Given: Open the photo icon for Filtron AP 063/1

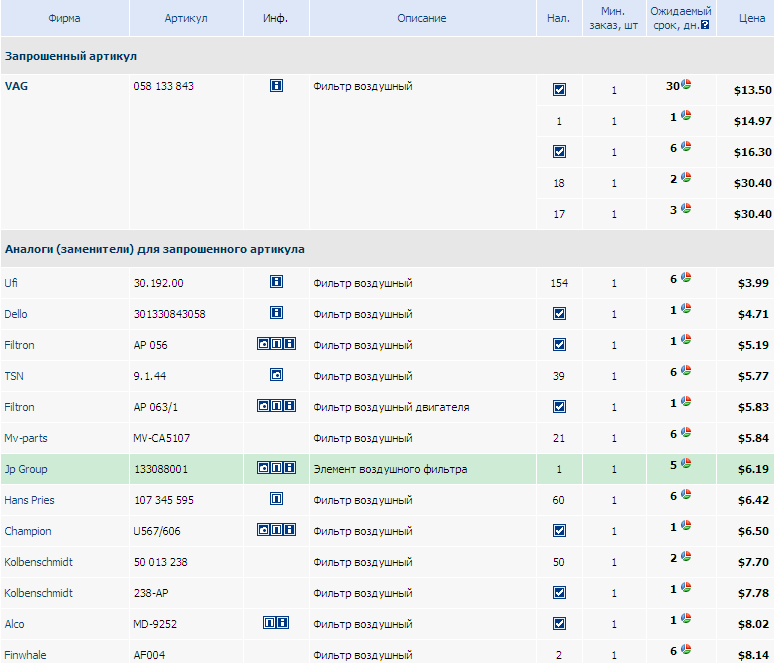Looking at the screenshot, I should click(264, 406).
